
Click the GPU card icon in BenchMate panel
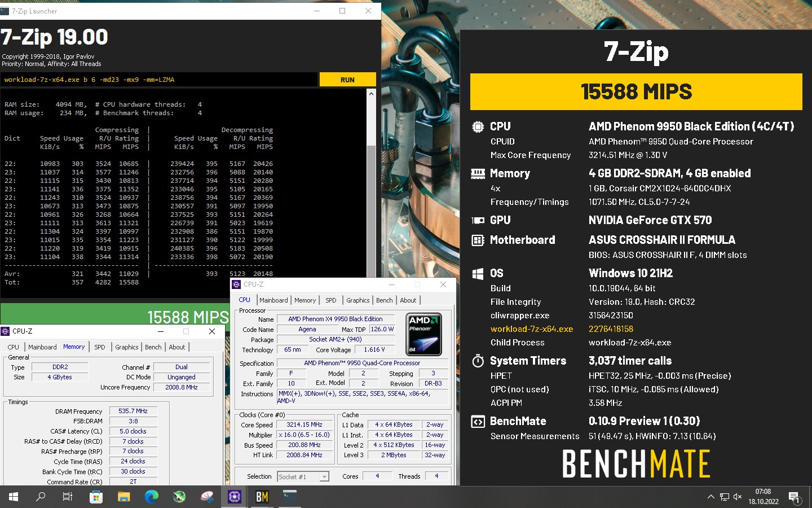coord(478,220)
